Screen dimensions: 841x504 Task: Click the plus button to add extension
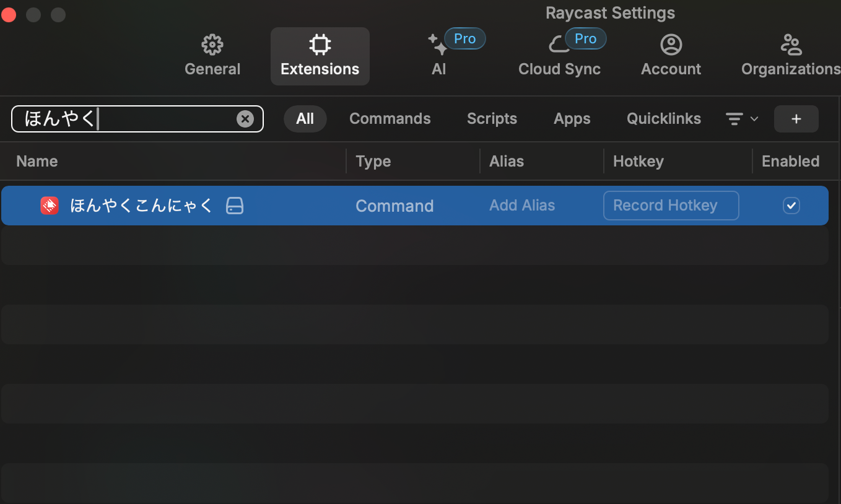796,119
